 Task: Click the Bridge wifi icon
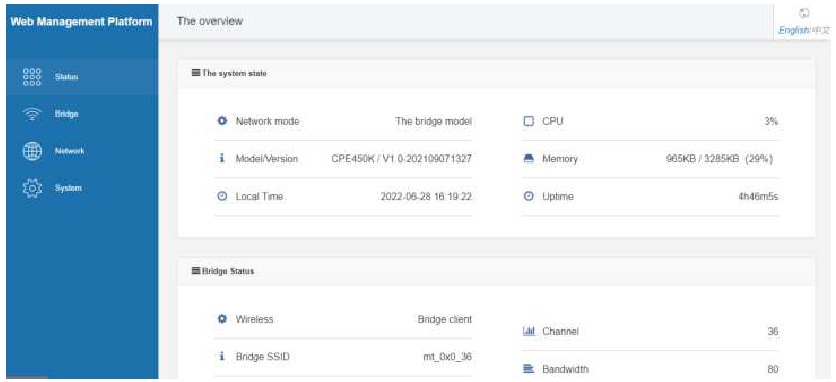click(x=32, y=115)
